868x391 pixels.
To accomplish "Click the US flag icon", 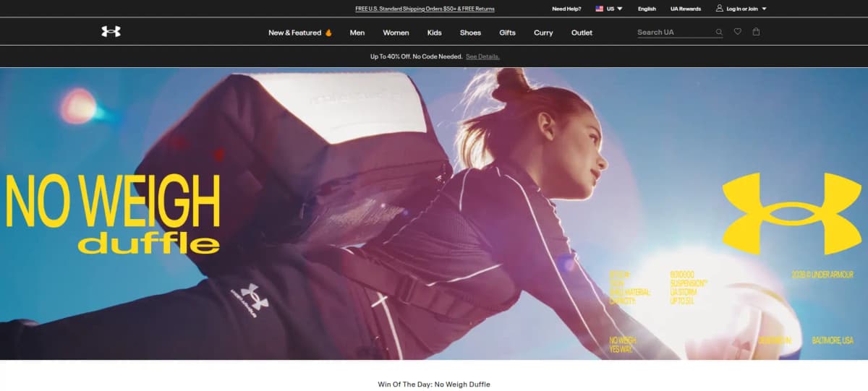I will click(x=600, y=9).
